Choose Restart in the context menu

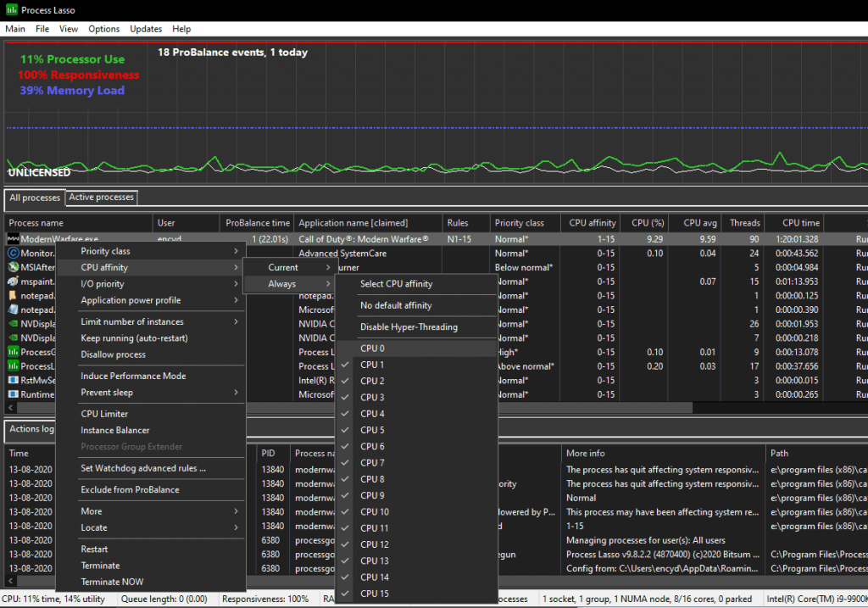pos(151,549)
